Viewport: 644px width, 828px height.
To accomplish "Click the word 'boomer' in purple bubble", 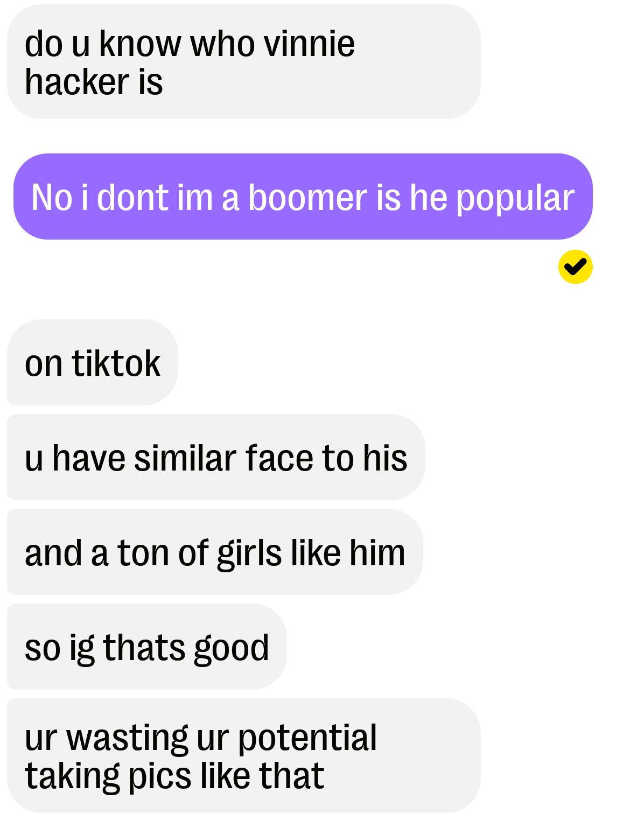I will point(307,198).
